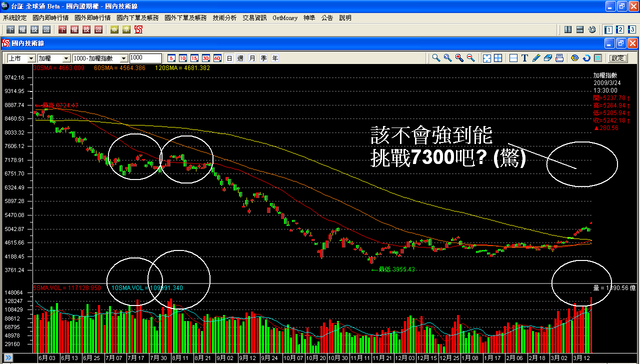
Task: Select the eraser tool
Action: (548, 58)
